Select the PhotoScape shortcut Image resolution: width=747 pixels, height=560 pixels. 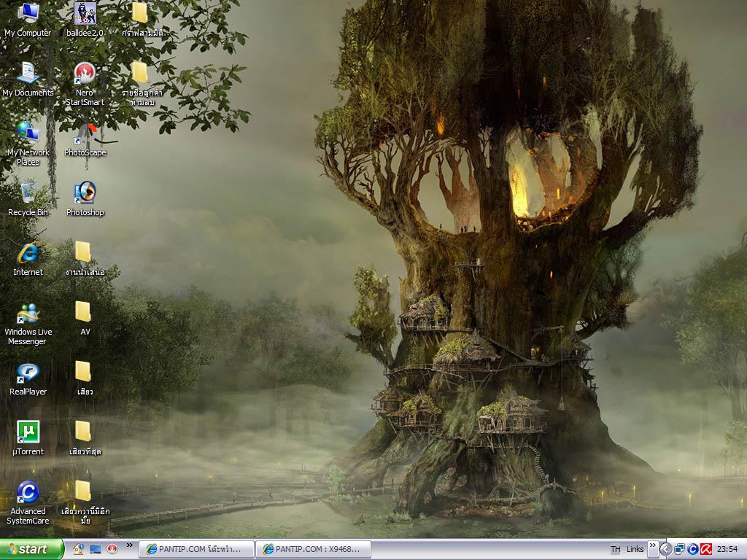click(85, 140)
